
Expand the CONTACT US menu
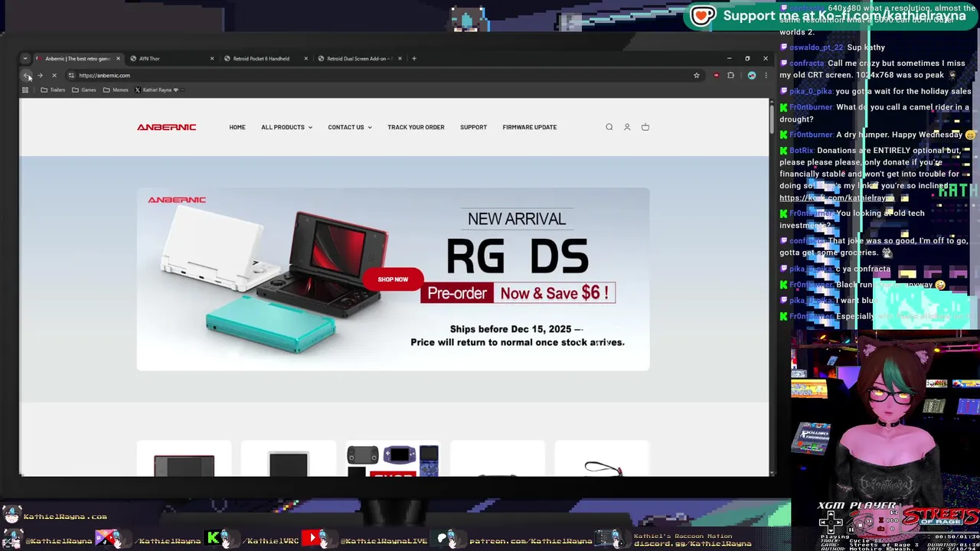coord(350,127)
